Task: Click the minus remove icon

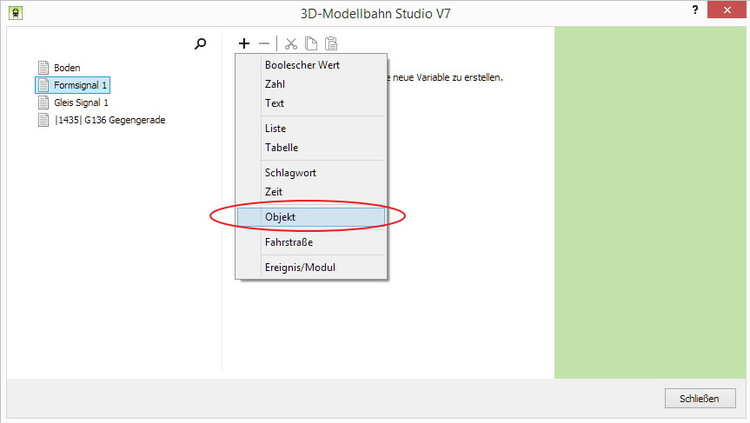Action: [x=264, y=44]
